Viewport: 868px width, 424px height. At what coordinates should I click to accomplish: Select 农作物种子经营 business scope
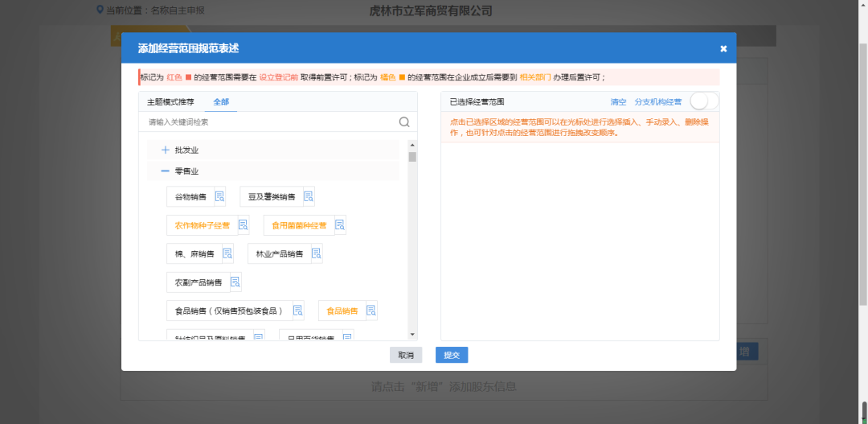pyautogui.click(x=203, y=225)
